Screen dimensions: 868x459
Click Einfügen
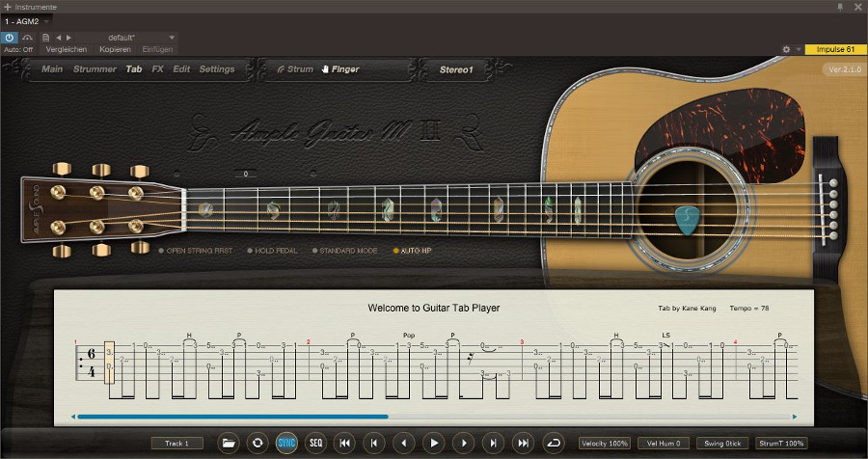pos(158,49)
